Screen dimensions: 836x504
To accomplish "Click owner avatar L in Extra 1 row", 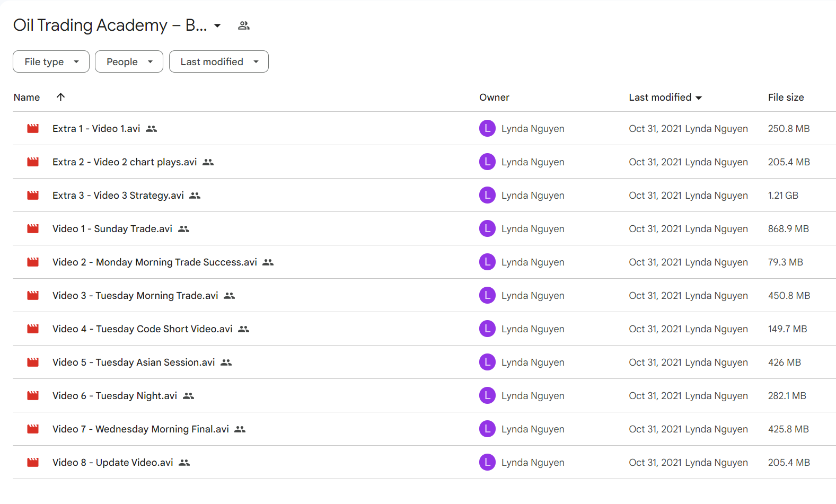I will click(487, 128).
